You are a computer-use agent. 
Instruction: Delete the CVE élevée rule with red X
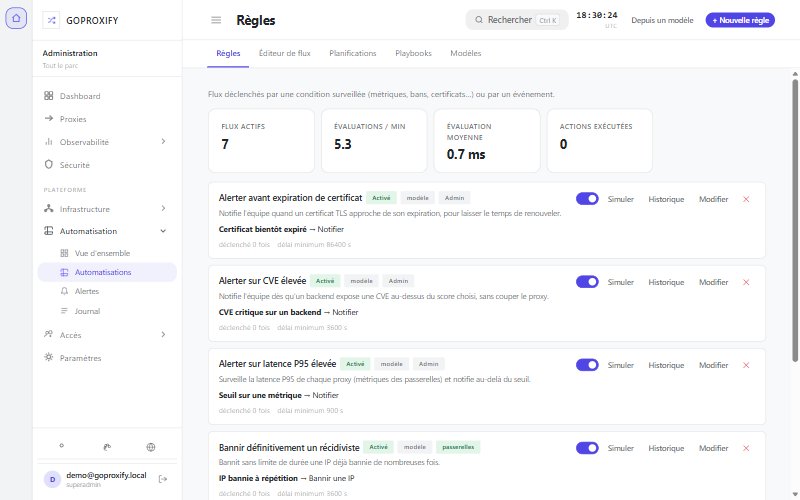tap(746, 282)
